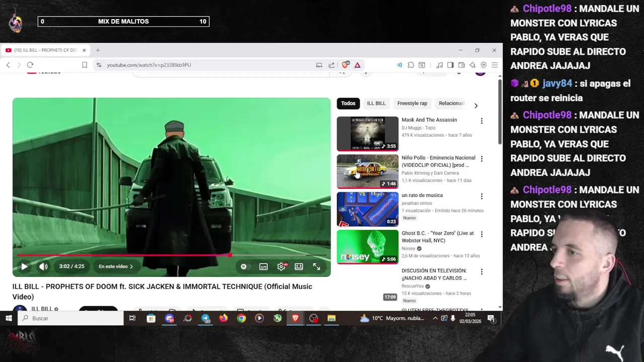Toggle the browser sidebar panel

pos(450,65)
